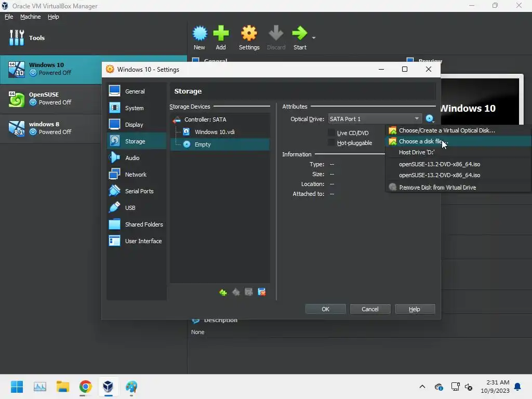Viewport: 532px width, 399px height.
Task: Open the Display settings category
Action: (137, 125)
